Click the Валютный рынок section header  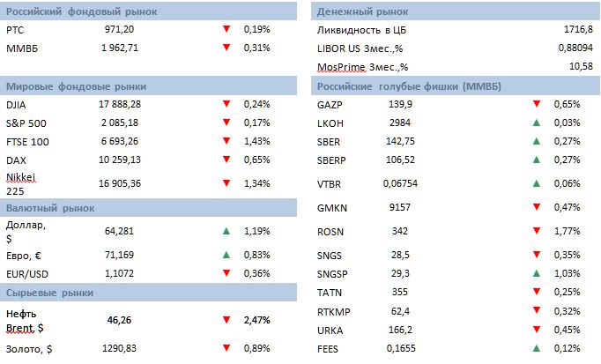50,209
